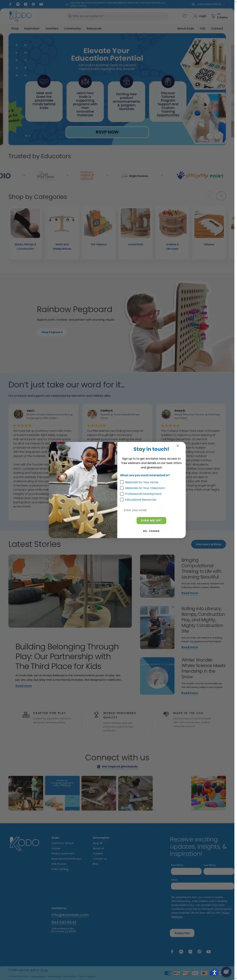Open the shopping cart icon

click(x=213, y=16)
